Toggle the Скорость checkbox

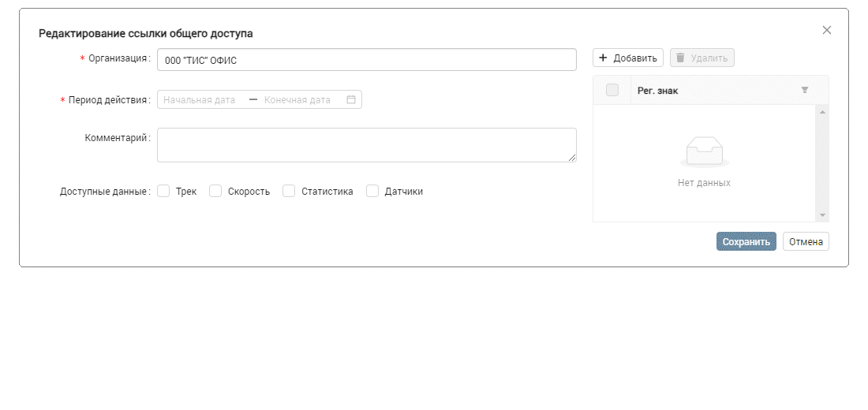click(215, 191)
